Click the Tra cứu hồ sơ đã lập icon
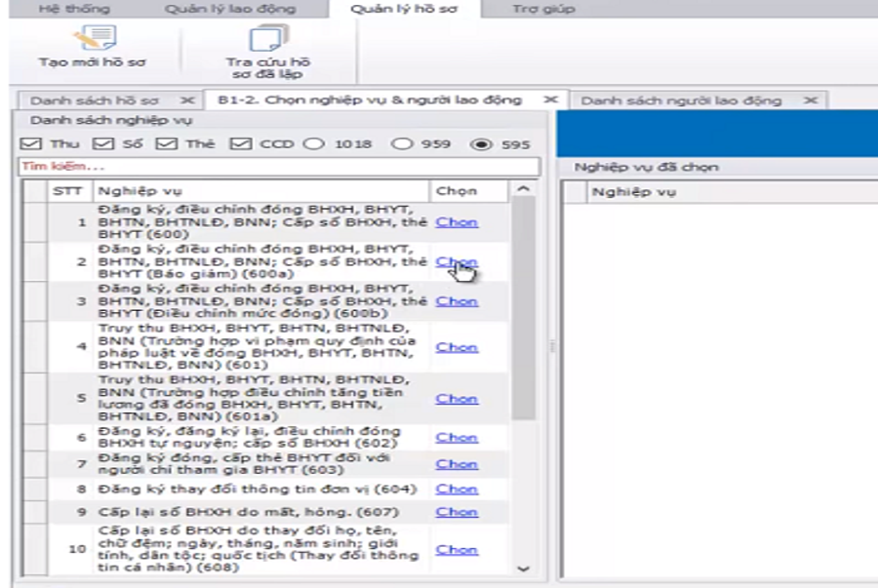The width and height of the screenshot is (878, 588). [268, 40]
